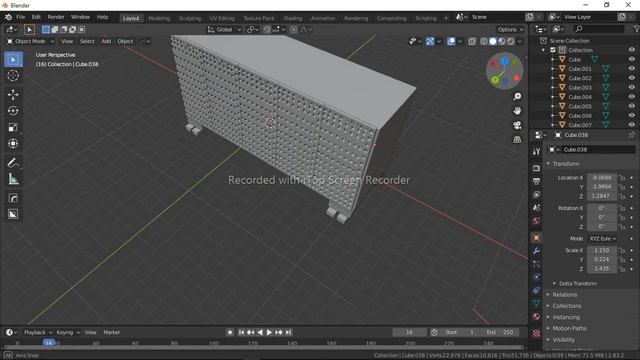The width and height of the screenshot is (640, 360).
Task: Open the Render menu
Action: tap(56, 17)
